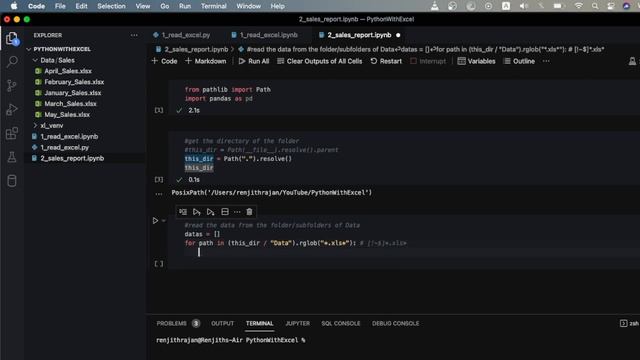Add a Code cell
640x360 pixels.
click(164, 61)
